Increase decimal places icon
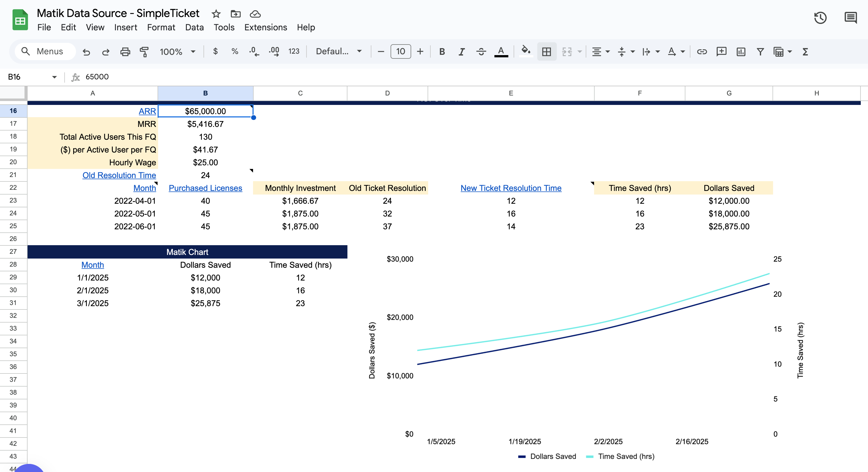This screenshot has height=472, width=868. 274,51
